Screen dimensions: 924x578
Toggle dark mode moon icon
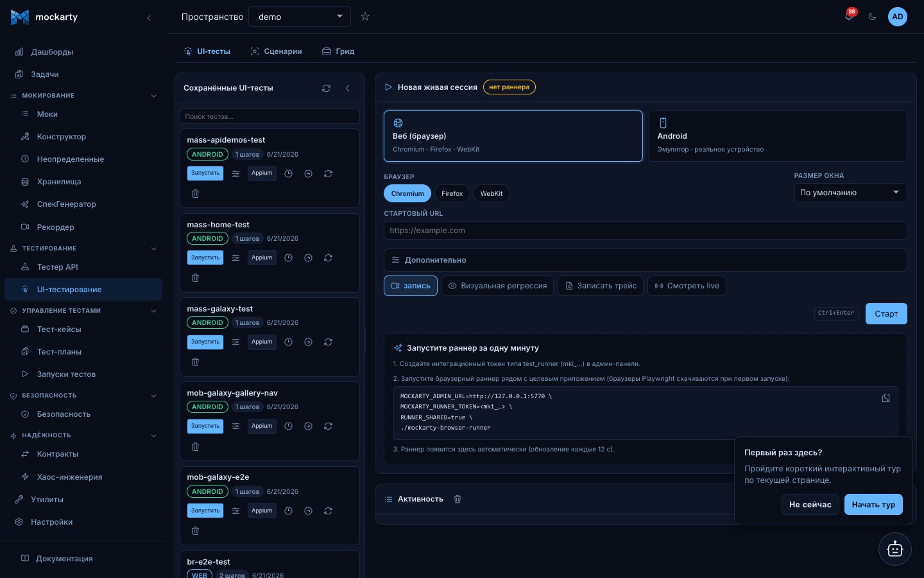tap(872, 17)
